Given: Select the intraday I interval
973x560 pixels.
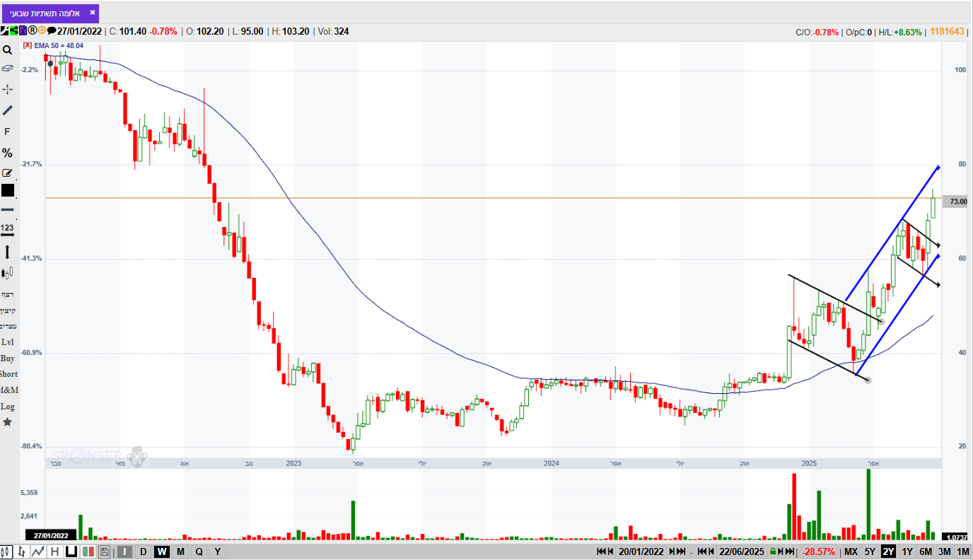Looking at the screenshot, I should (x=124, y=552).
